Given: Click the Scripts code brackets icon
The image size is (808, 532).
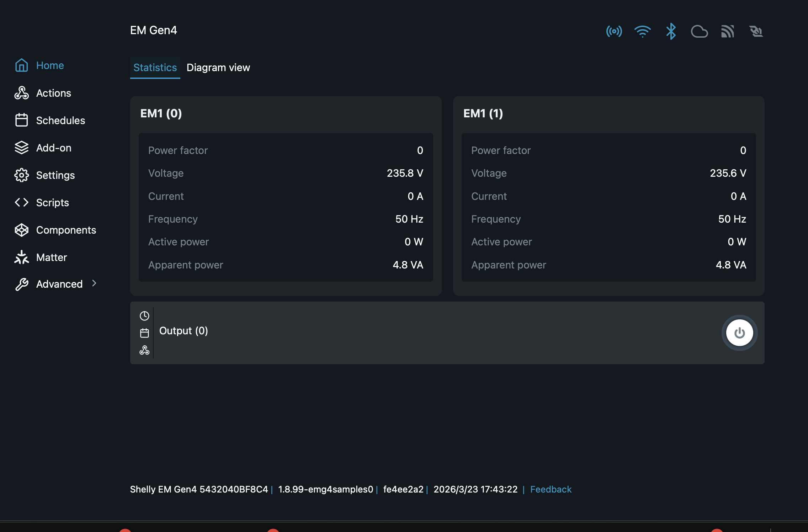Looking at the screenshot, I should 21,202.
